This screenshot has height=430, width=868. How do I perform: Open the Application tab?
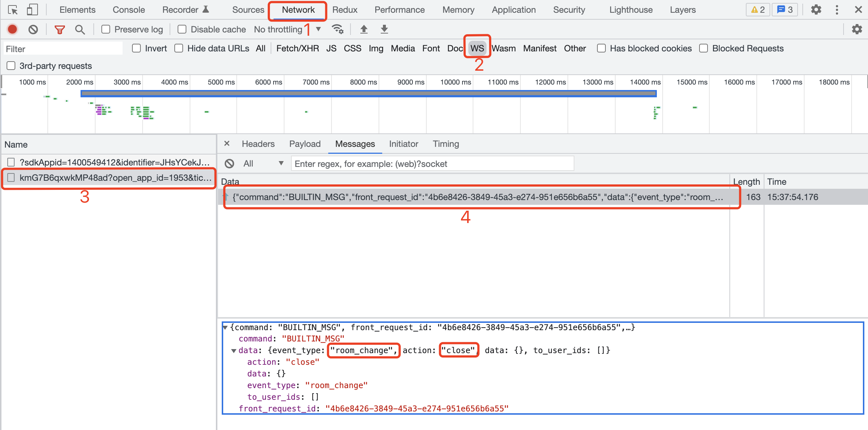pyautogui.click(x=514, y=10)
